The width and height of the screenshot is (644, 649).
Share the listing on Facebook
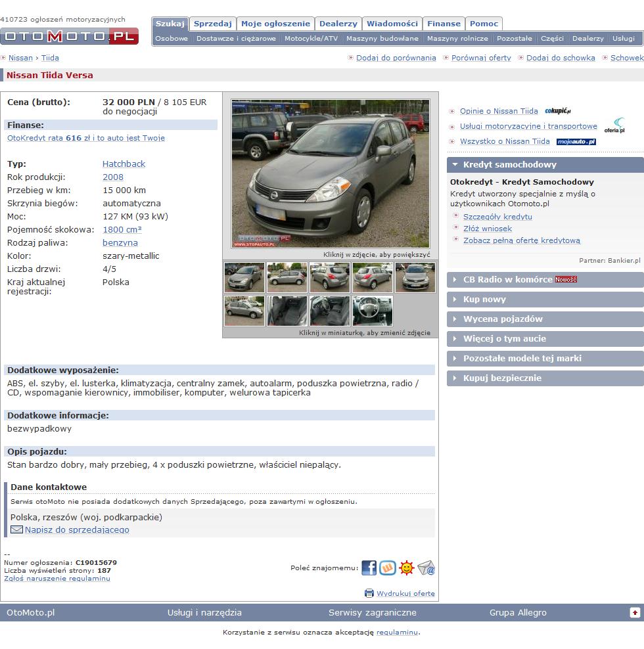pos(369,568)
